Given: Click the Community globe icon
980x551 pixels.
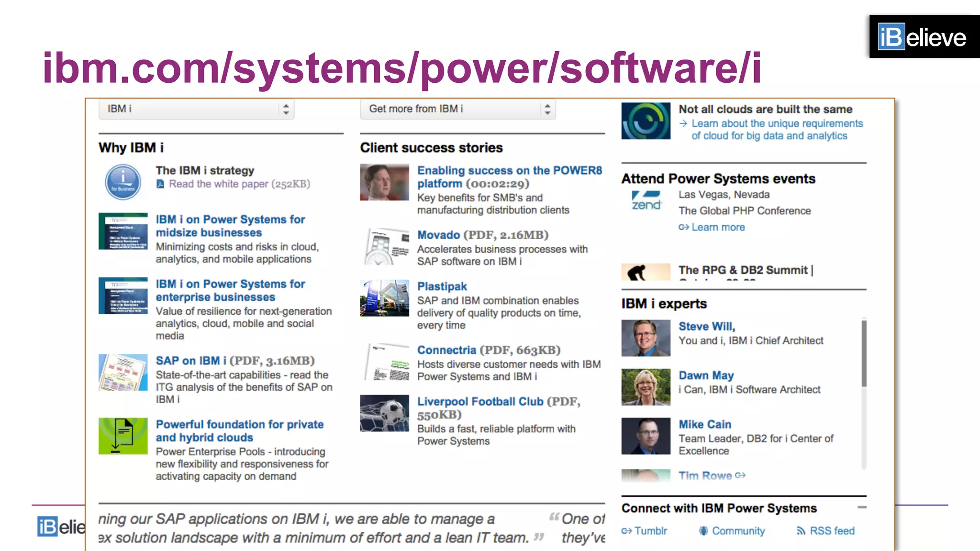Looking at the screenshot, I should 703,531.
